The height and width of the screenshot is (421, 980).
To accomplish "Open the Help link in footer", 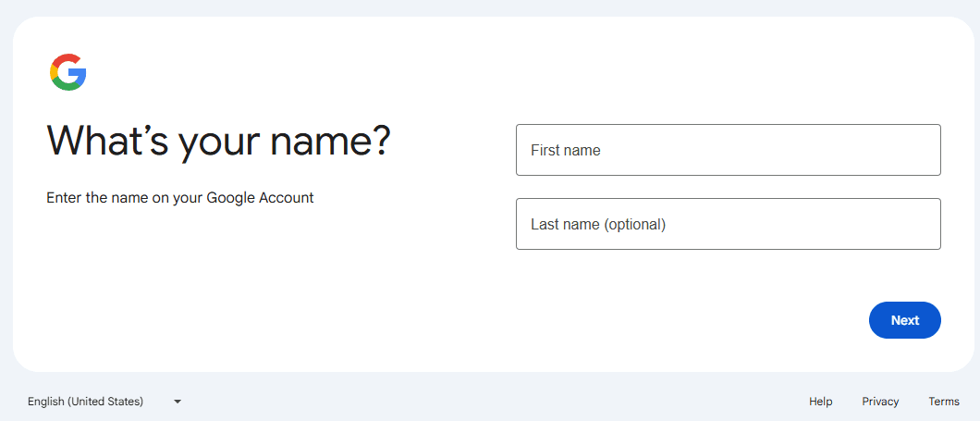I will [x=820, y=402].
